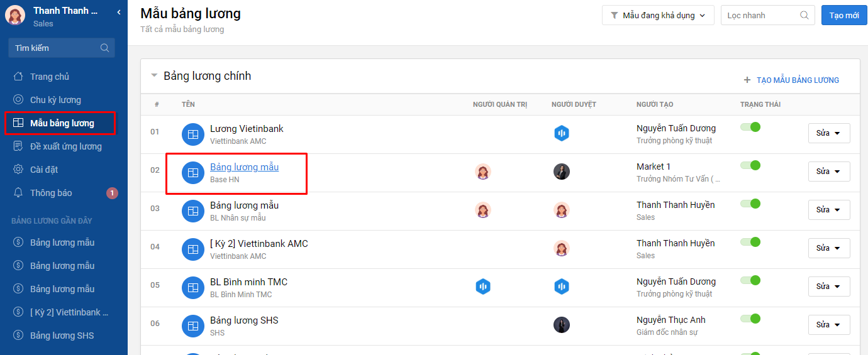Open Sửa dropdown for [Kỳ 2] Viettinbank AMC
Screen dimensions: 868x355
(x=829, y=248)
